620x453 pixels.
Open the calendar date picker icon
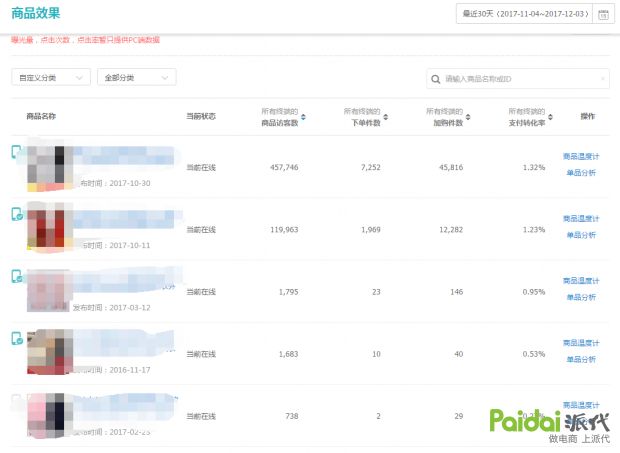click(603, 15)
